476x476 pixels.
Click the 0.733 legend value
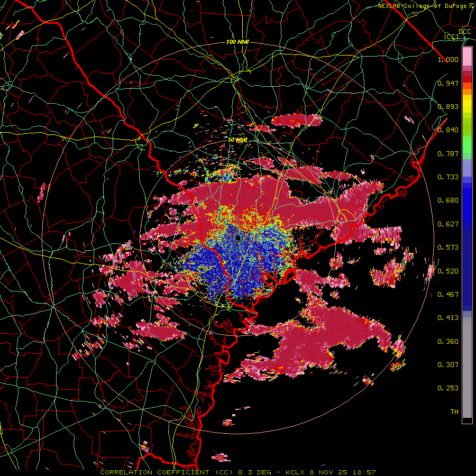448,177
